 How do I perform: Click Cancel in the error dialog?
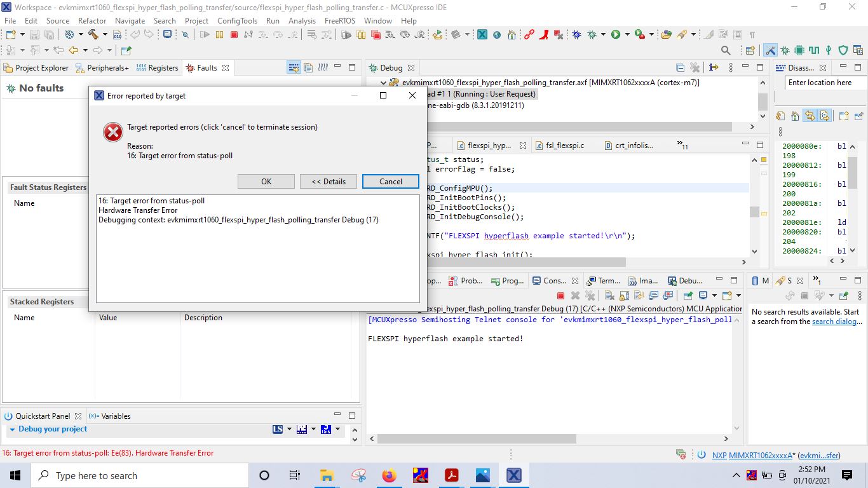tap(391, 181)
